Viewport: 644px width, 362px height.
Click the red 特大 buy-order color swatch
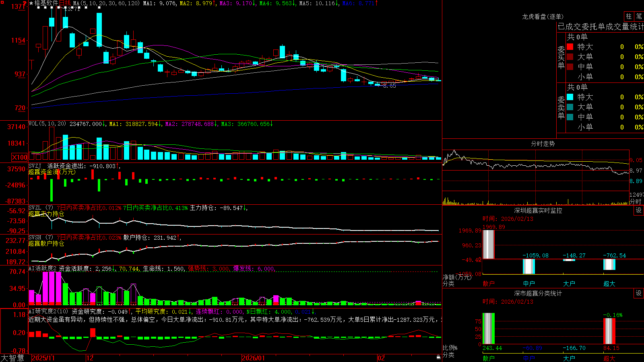[x=570, y=47]
